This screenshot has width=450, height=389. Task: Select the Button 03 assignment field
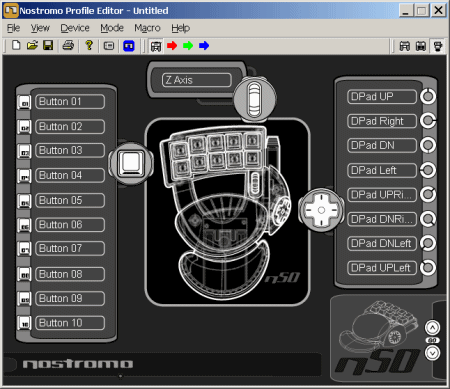[70, 150]
